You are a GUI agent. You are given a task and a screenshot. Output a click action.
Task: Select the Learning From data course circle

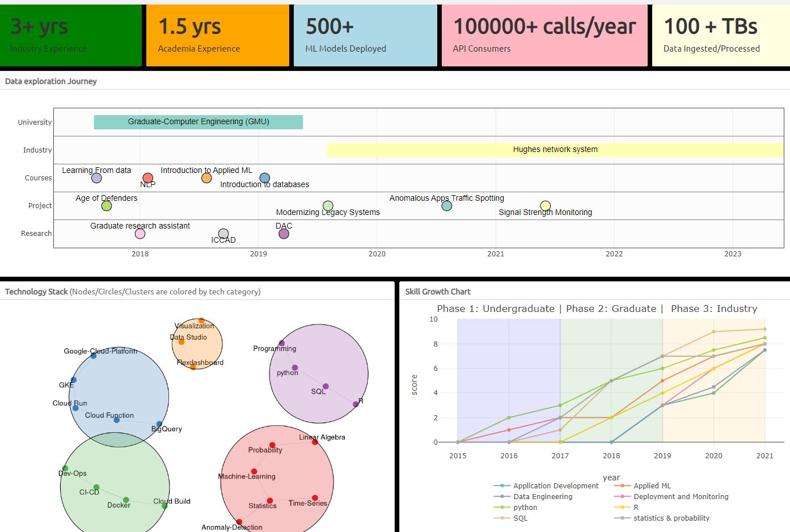[96, 178]
